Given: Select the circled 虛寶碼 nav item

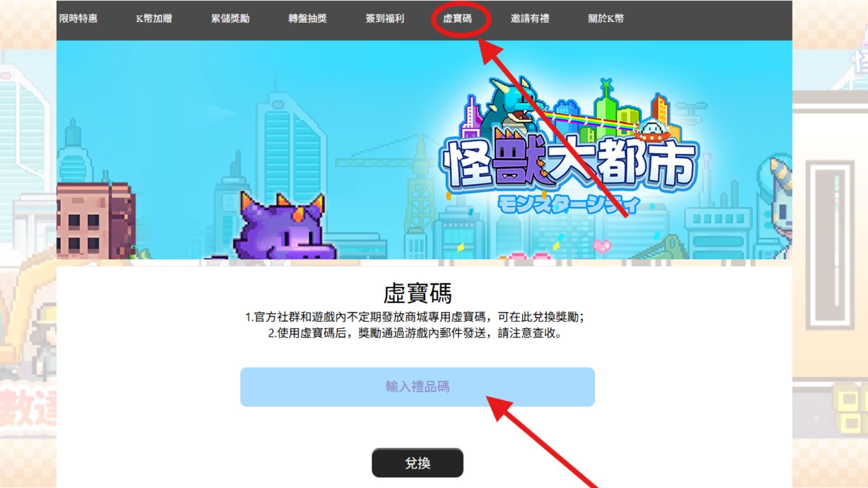Looking at the screenshot, I should click(457, 19).
